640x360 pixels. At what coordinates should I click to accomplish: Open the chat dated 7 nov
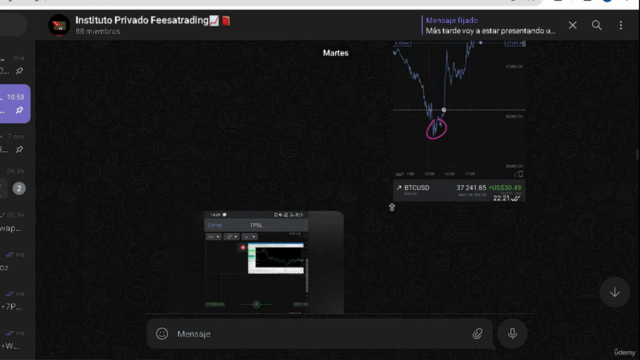click(15, 143)
